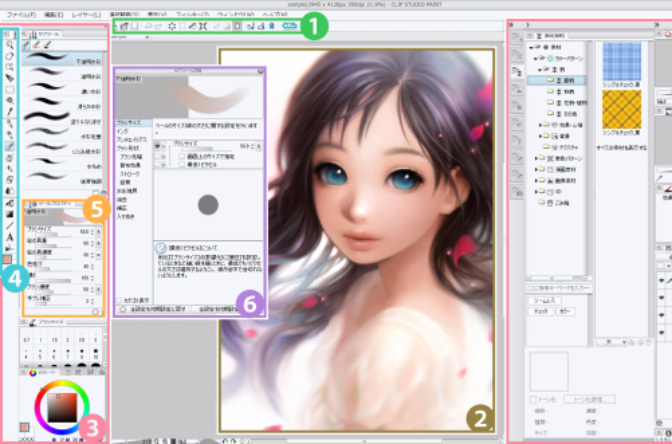Toggle eye icon beside ブラシサイズ in sub tool detail
672x444 pixels.
click(x=157, y=146)
